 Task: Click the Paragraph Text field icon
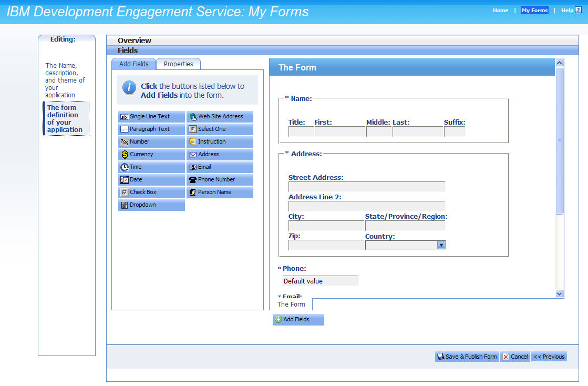pos(124,129)
